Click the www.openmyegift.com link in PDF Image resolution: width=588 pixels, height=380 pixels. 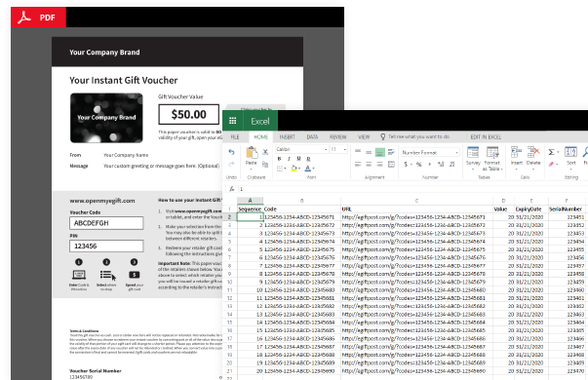(102, 201)
